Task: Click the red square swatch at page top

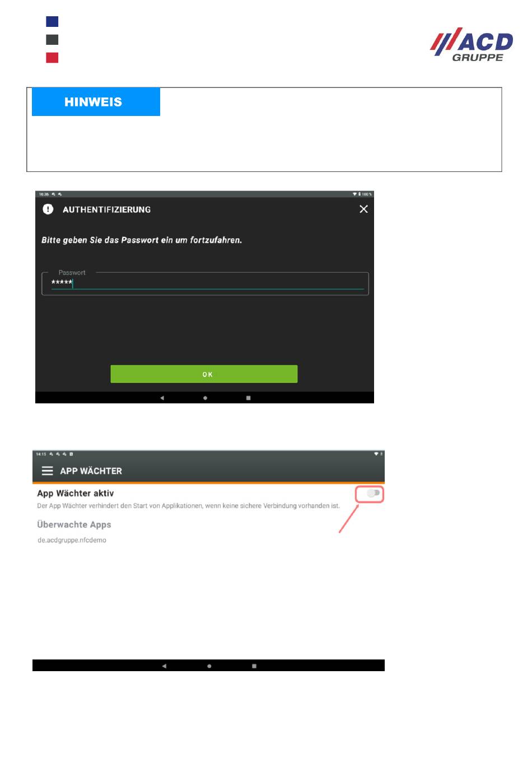Action: (x=52, y=58)
